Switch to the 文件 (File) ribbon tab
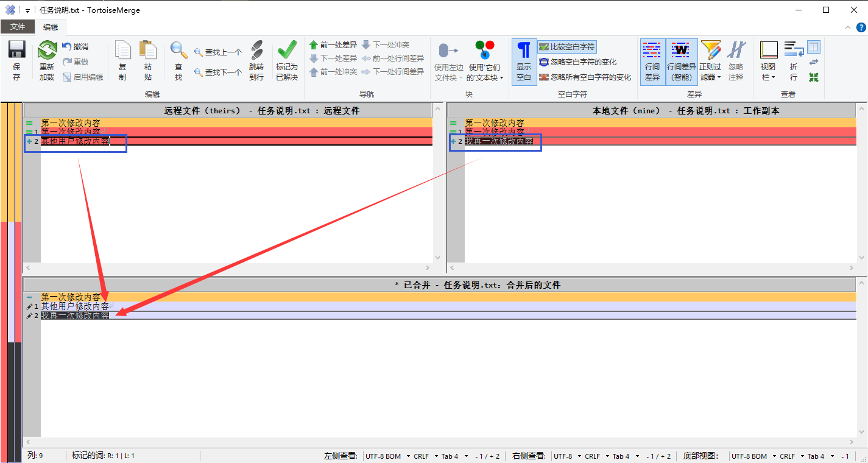Screen dimensions: 868x463 (x=18, y=27)
